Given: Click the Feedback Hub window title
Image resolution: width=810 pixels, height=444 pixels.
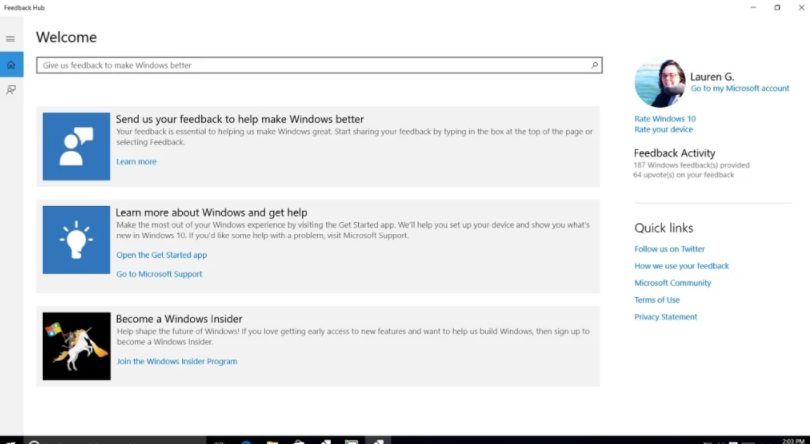Looking at the screenshot, I should [x=24, y=8].
